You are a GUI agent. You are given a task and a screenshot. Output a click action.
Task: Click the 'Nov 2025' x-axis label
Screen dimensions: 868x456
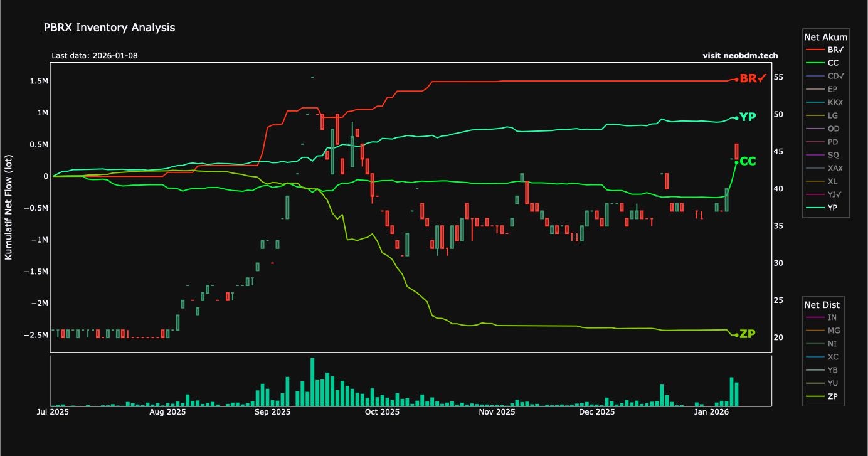[x=497, y=413]
